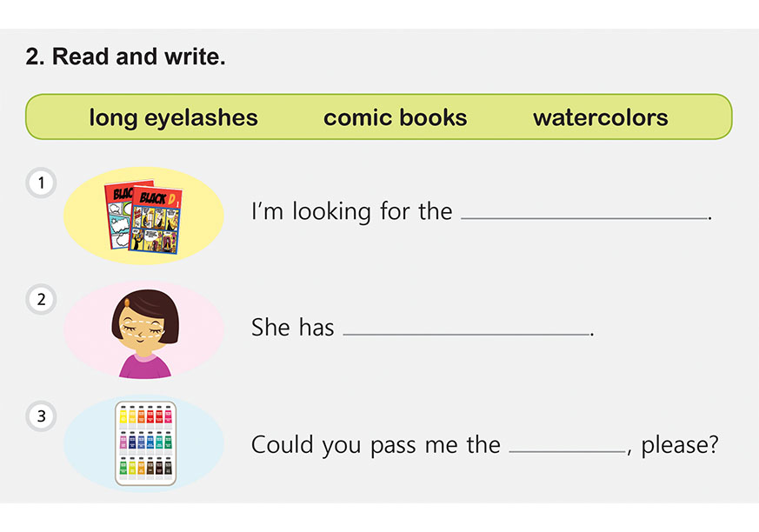Select "watercolors" in the word bank
The height and width of the screenshot is (532, 759).
pyautogui.click(x=600, y=118)
